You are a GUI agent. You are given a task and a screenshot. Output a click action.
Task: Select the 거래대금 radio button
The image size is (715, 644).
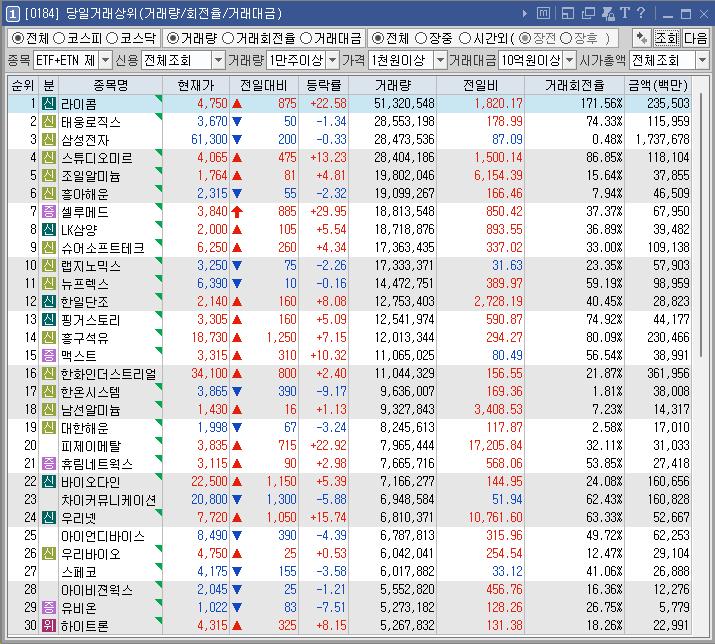(x=306, y=38)
